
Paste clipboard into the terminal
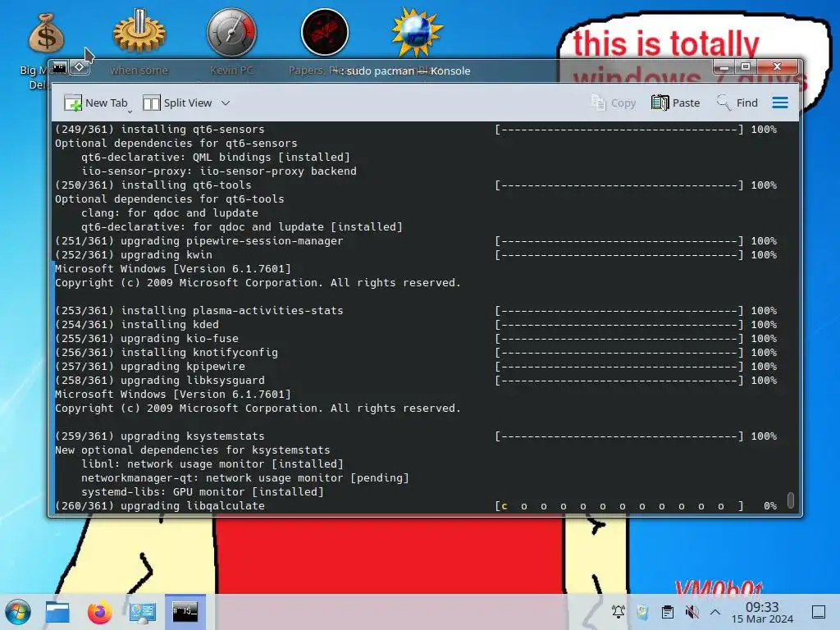pos(676,103)
